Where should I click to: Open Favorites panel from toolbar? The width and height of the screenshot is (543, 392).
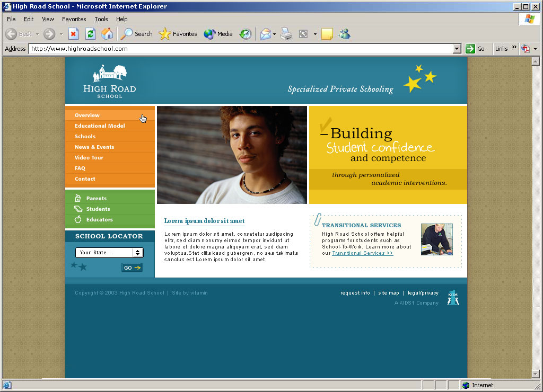click(178, 34)
